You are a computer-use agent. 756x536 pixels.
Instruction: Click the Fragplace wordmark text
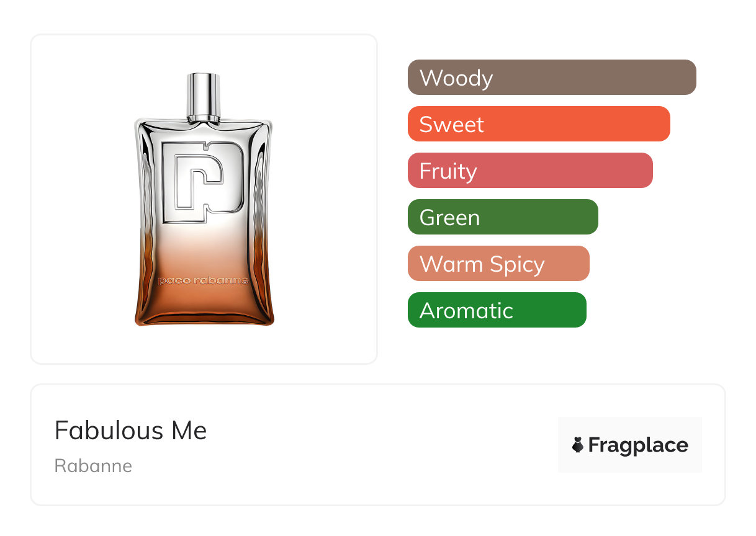click(638, 445)
